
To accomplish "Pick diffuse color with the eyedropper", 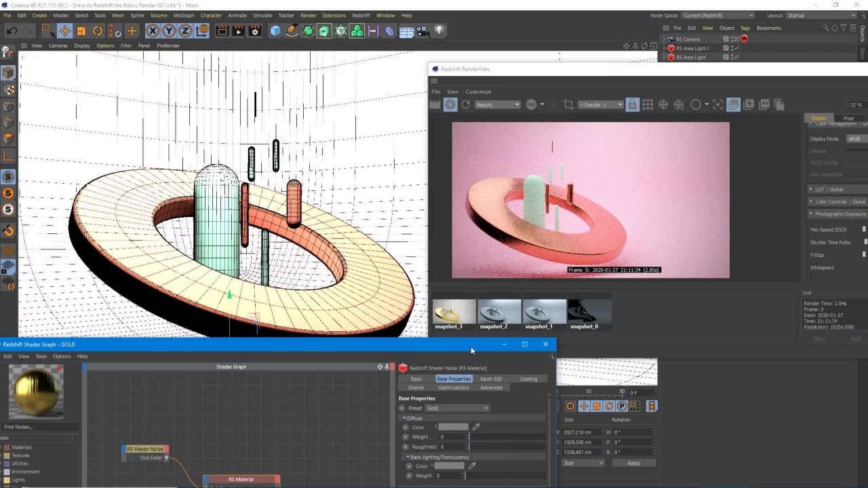I will click(476, 427).
